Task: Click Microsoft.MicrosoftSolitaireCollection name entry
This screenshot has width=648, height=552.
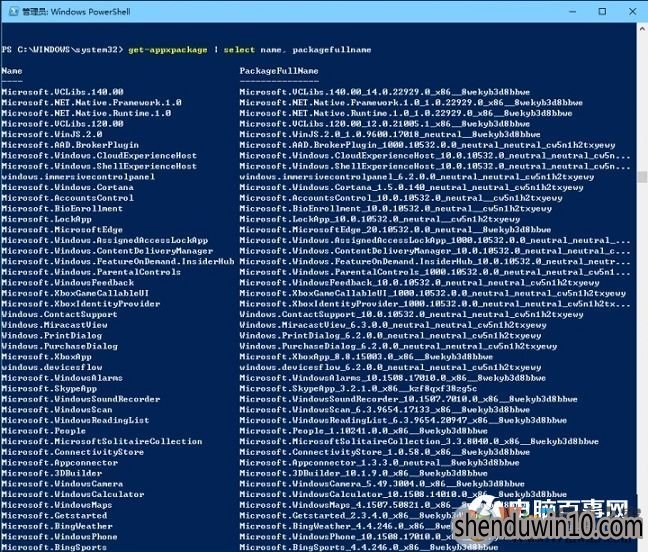Action: pyautogui.click(x=102, y=441)
